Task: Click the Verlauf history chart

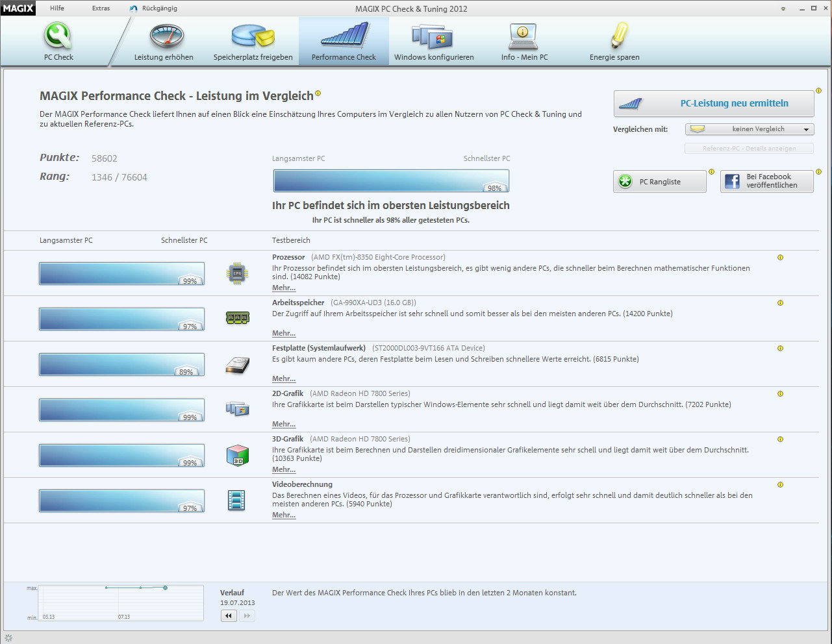Action: pos(121,603)
